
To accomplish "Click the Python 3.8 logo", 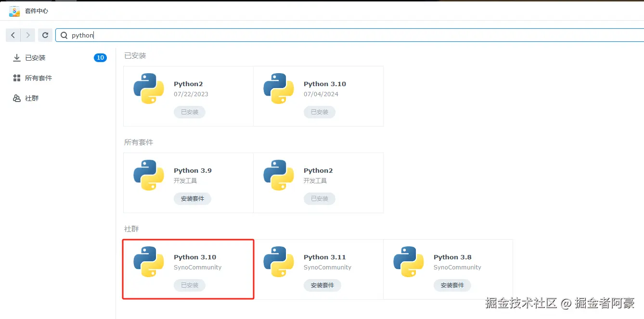I will tap(409, 262).
